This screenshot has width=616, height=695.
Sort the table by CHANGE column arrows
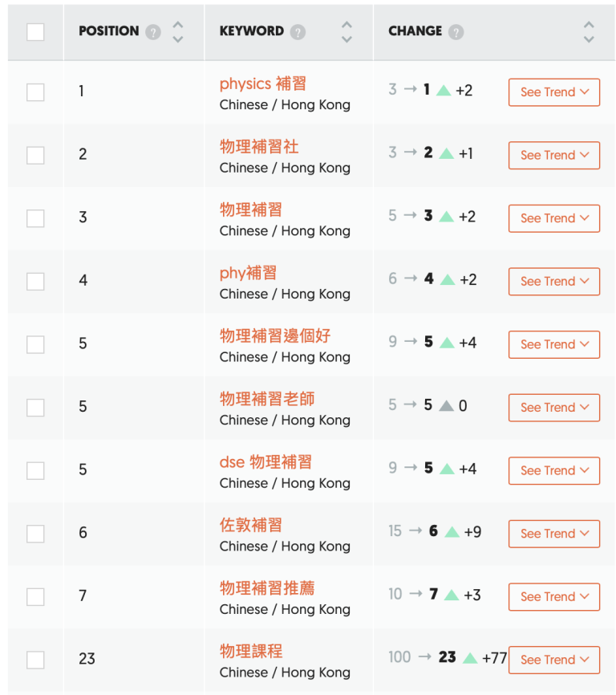point(589,32)
